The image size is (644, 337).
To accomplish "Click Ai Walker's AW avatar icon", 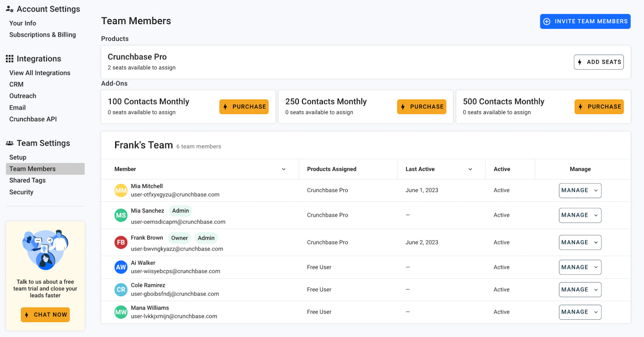I will [121, 267].
